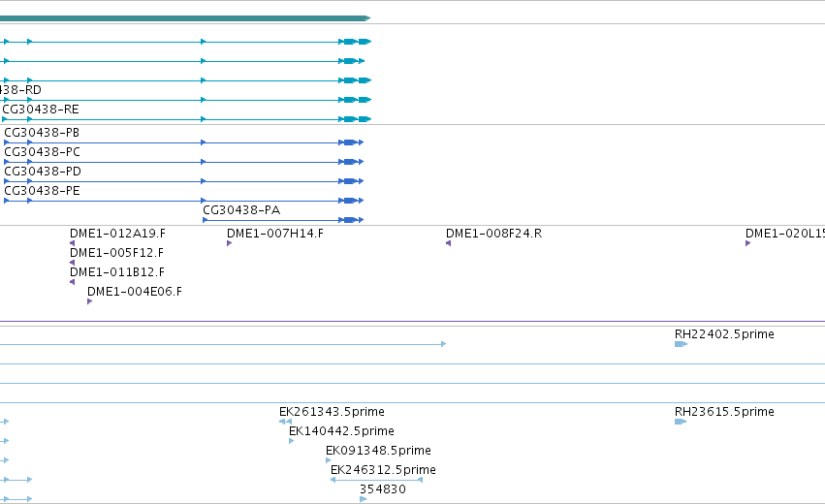The height and width of the screenshot is (504, 825).
Task: Select the CG30438-PC label
Action: coord(42,152)
